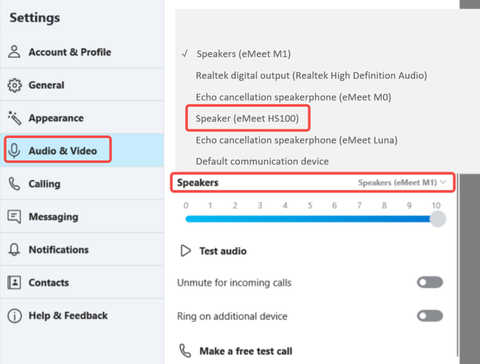Click the Contacts address book icon
480x364 pixels.
coord(14,282)
